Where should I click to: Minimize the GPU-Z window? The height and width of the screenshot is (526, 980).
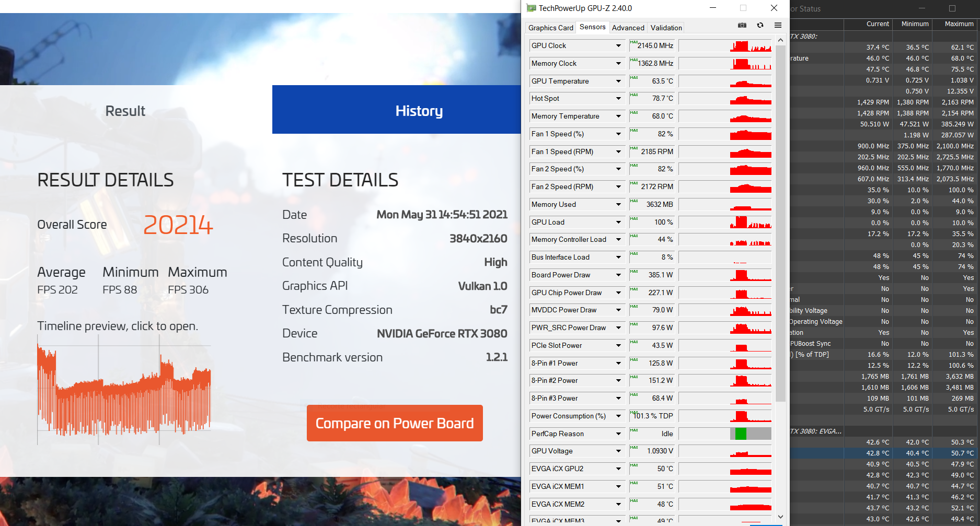pos(713,8)
